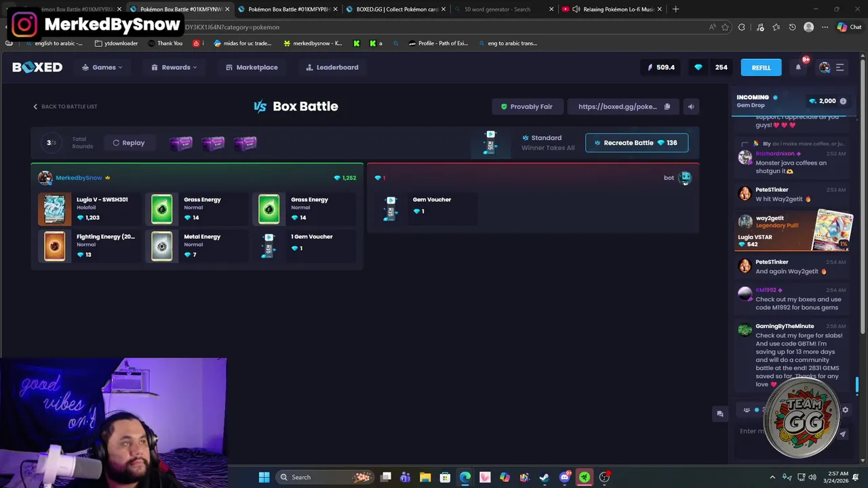Open the Windows Start menu
868x488 pixels.
tap(264, 477)
